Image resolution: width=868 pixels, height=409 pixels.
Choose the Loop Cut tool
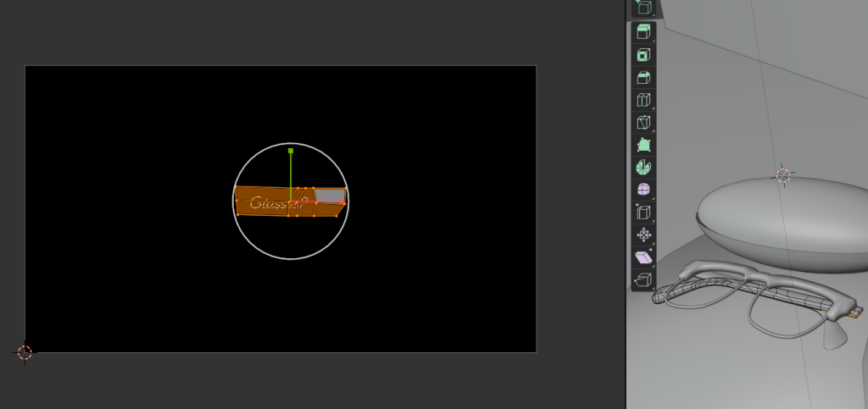[643, 100]
